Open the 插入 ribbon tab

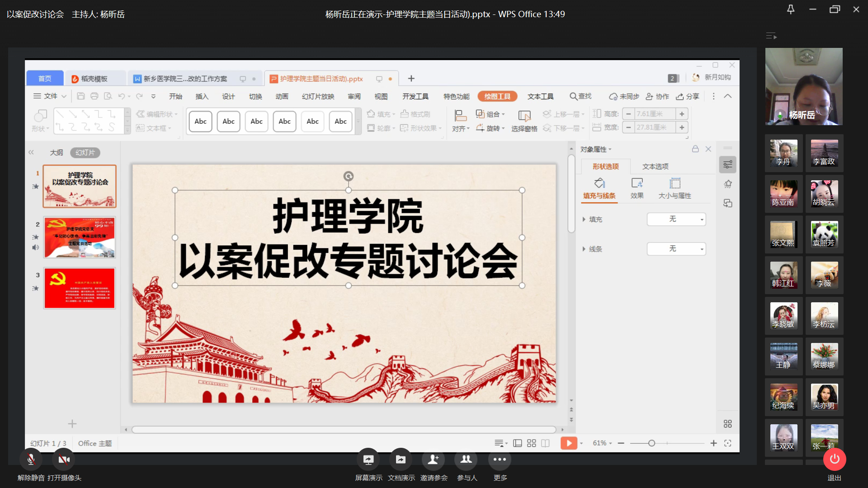pos(202,96)
